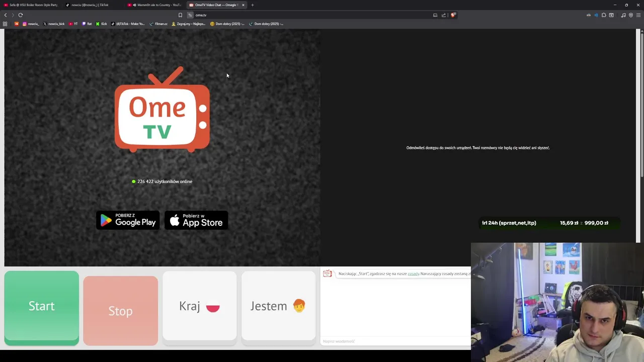Open the 'YT' YouTube bookmark
The height and width of the screenshot is (362, 644).
tap(73, 24)
